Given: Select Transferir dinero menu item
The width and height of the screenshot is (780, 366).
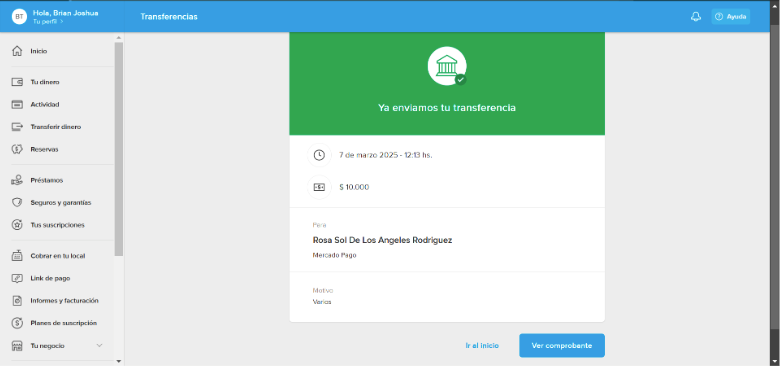Looking at the screenshot, I should point(57,127).
